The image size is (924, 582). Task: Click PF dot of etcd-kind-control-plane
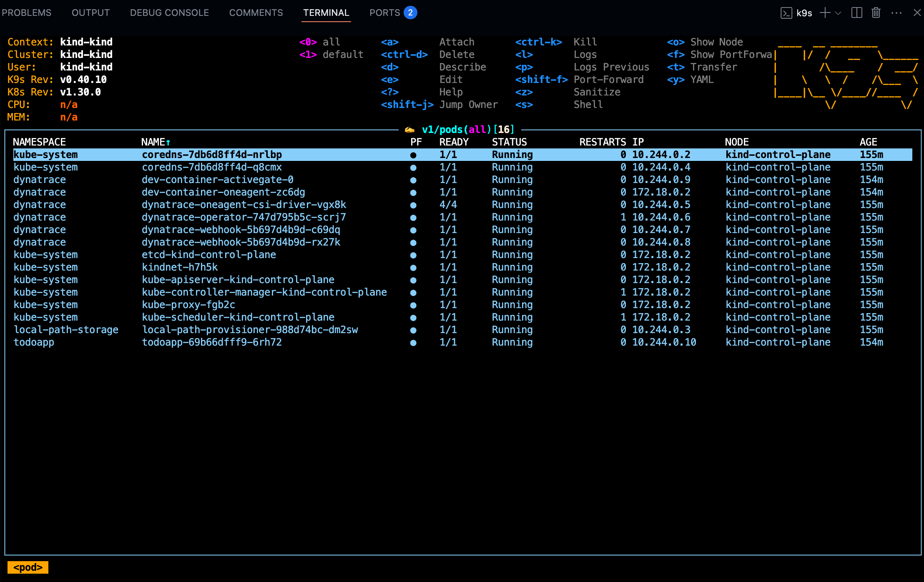click(x=413, y=255)
